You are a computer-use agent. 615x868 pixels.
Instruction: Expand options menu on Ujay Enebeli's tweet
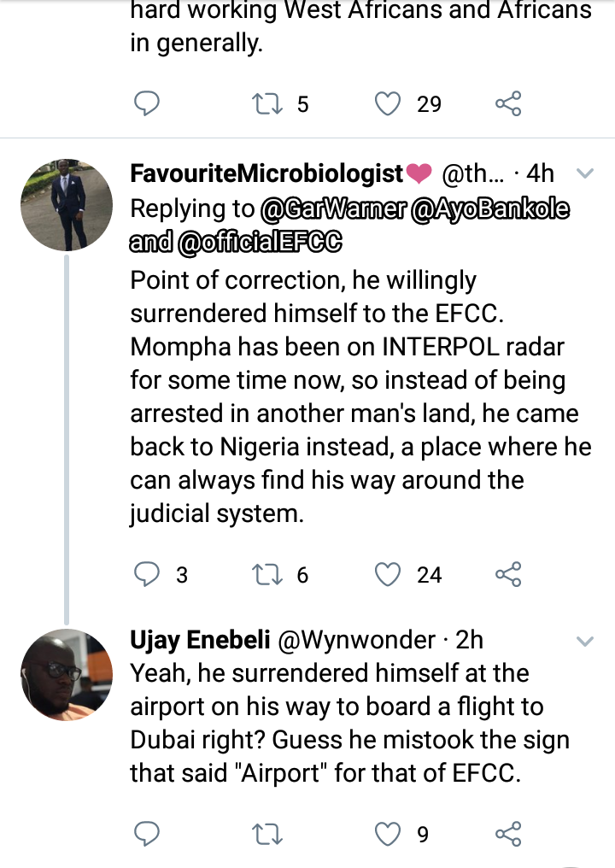click(x=585, y=640)
